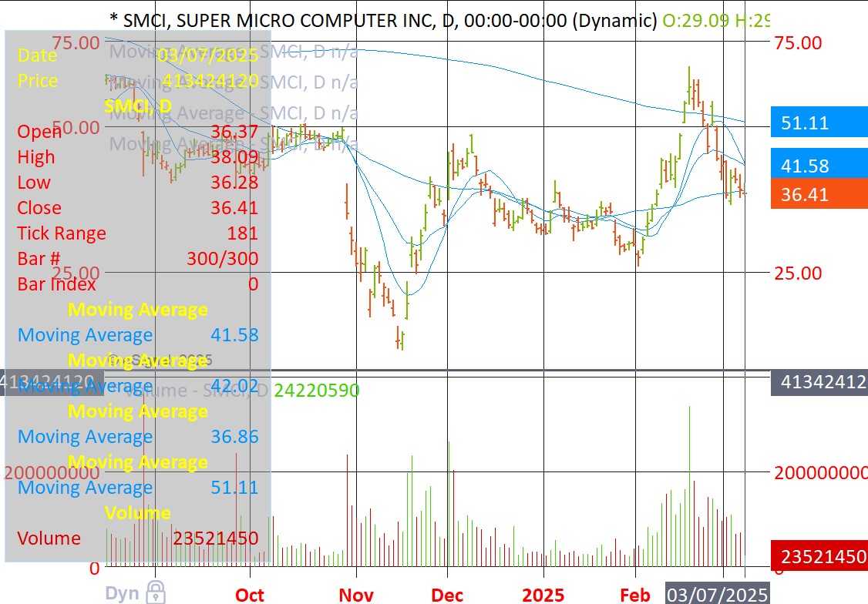Click the Tick Range value 181
868x604 pixels.
(243, 233)
